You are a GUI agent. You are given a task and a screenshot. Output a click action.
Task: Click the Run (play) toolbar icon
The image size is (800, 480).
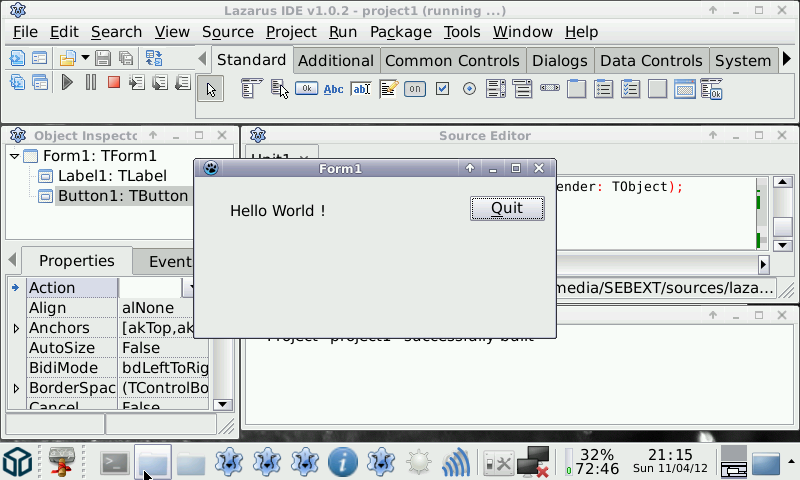pyautogui.click(x=67, y=83)
